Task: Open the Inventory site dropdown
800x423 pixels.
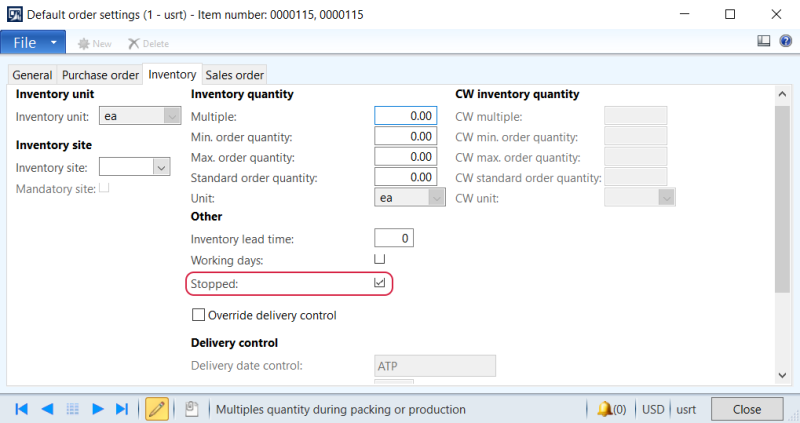Action: 162,167
